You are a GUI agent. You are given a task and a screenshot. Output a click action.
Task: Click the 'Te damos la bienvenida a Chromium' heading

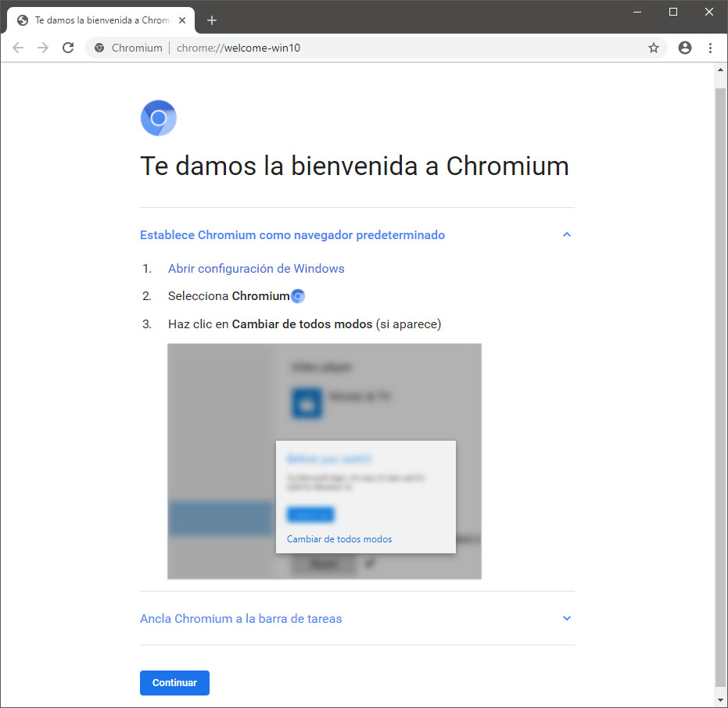click(355, 166)
